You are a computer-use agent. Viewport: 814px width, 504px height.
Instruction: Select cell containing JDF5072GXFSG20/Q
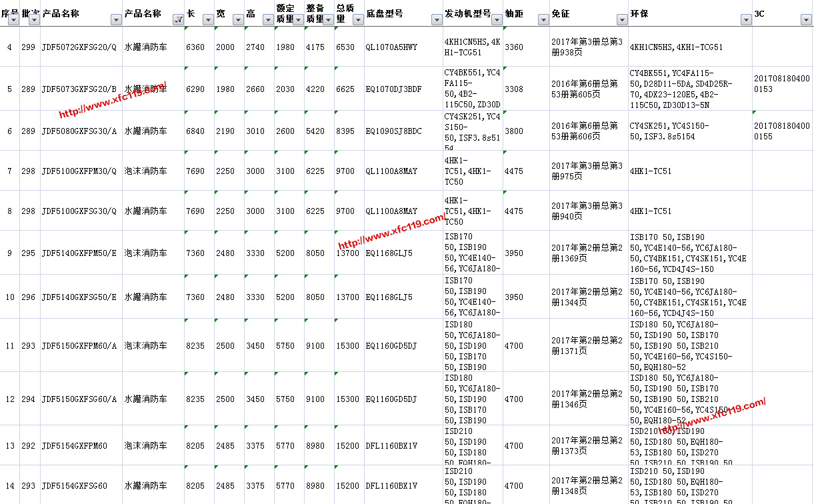80,47
